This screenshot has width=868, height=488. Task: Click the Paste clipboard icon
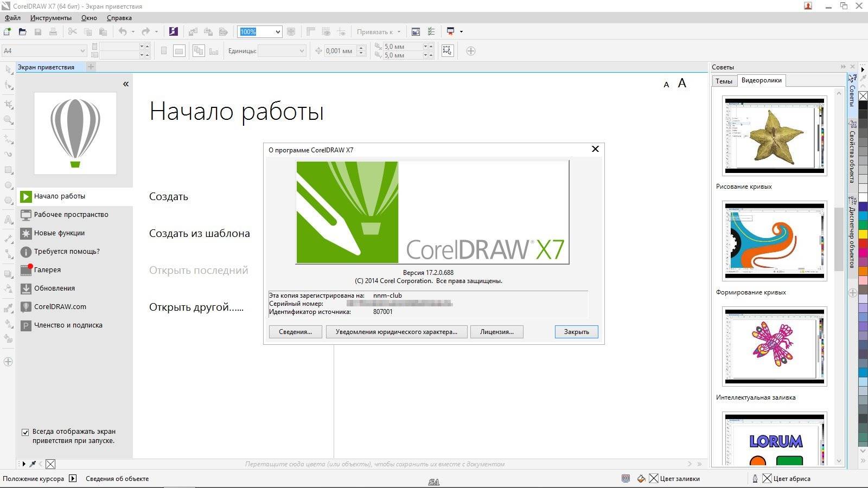click(x=103, y=32)
